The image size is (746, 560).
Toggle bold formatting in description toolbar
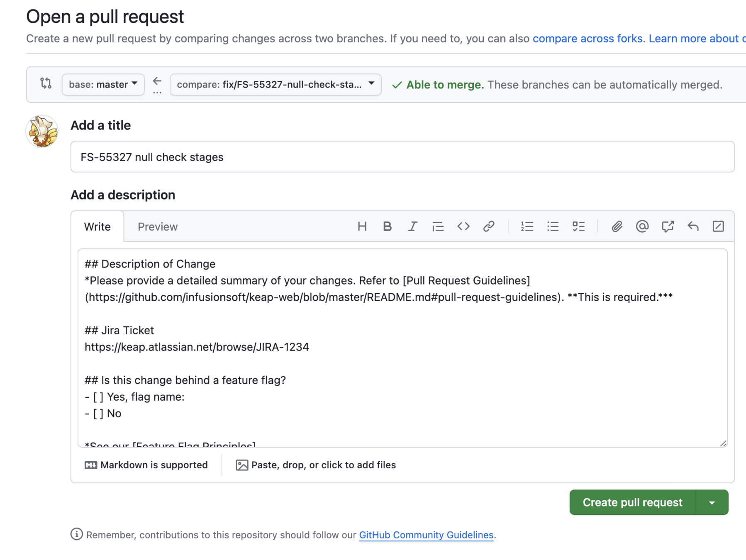click(x=387, y=226)
